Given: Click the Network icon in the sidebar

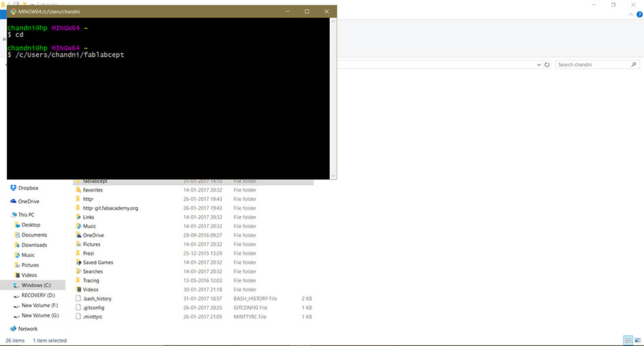Looking at the screenshot, I should point(13,329).
